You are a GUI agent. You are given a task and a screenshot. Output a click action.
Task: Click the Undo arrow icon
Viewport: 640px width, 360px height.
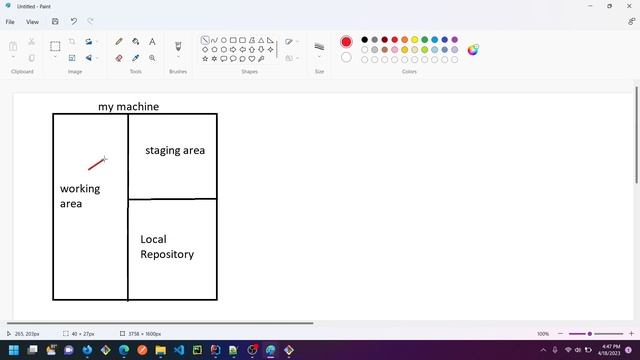click(x=73, y=22)
